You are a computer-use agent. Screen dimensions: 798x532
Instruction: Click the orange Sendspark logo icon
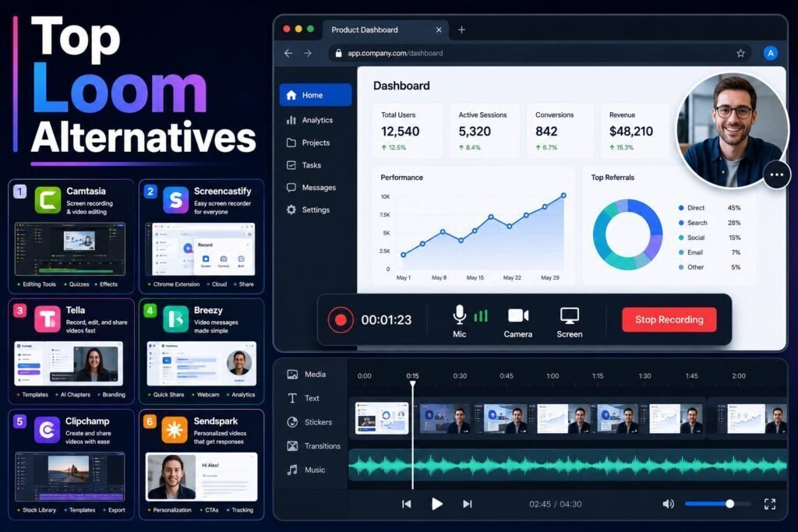[175, 430]
